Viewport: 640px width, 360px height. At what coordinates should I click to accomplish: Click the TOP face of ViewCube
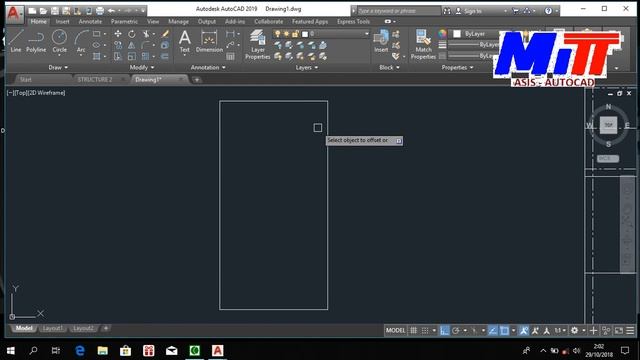click(x=608, y=125)
